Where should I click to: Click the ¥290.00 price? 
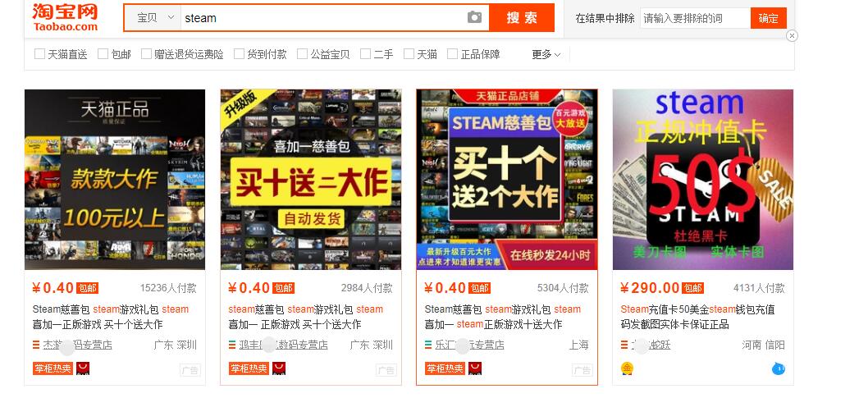[x=649, y=288]
